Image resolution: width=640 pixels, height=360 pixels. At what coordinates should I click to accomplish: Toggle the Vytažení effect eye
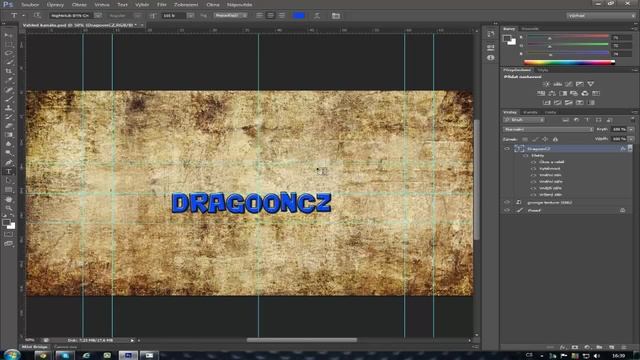[533, 169]
